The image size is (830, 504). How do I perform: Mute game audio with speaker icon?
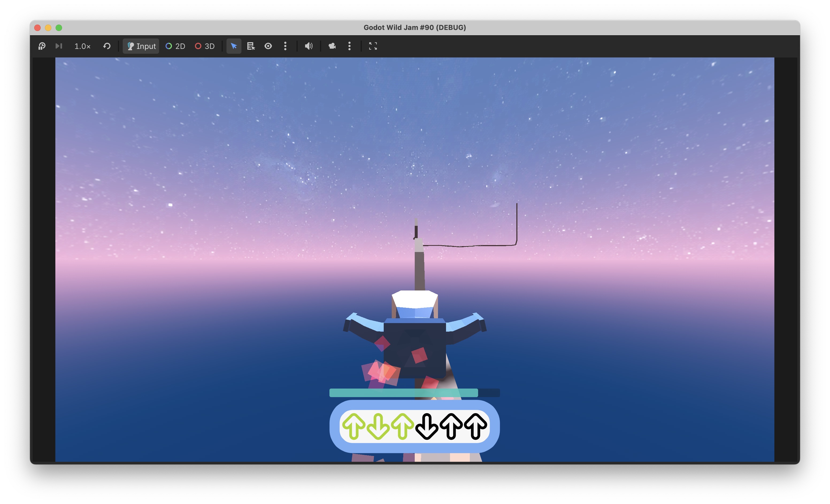[309, 46]
